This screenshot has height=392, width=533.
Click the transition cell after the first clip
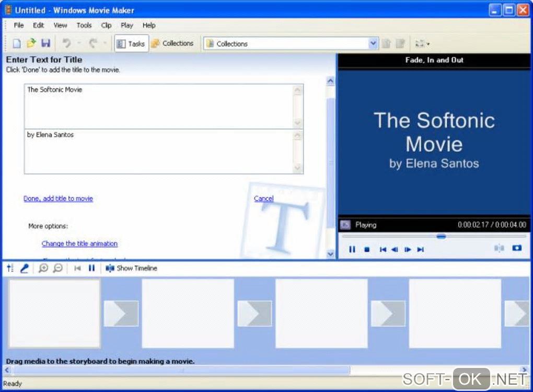[x=121, y=314]
